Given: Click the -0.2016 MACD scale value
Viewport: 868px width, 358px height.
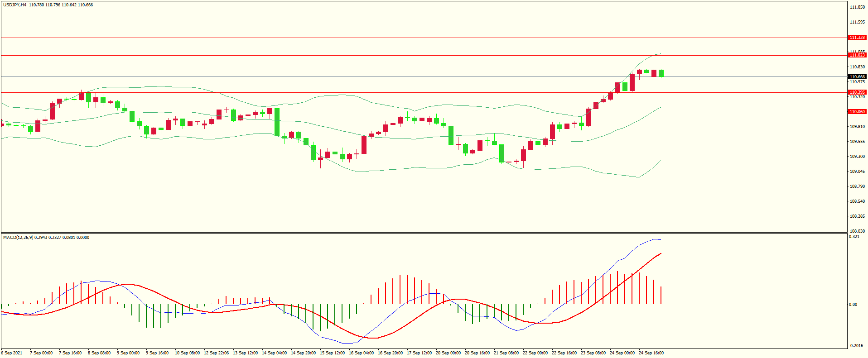Looking at the screenshot, I should coord(855,346).
